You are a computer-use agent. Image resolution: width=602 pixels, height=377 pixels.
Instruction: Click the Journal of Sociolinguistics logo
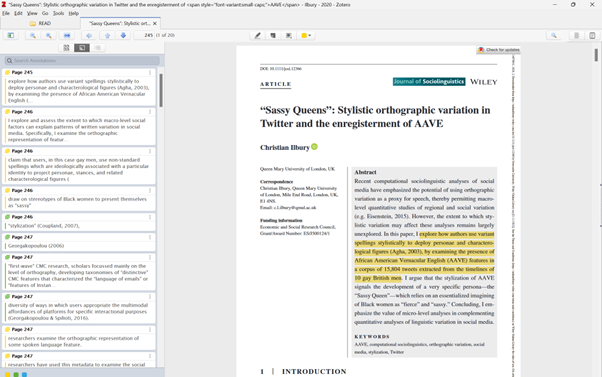coord(429,81)
